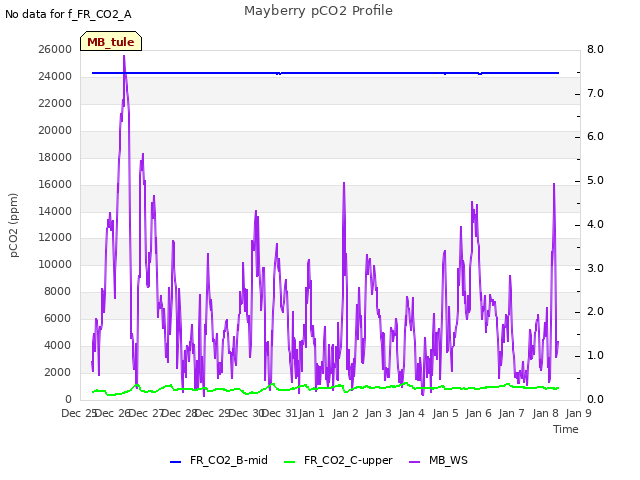Click the 4000 y-axis tick label
Image resolution: width=640 pixels, height=480 pixels.
[x=58, y=345]
